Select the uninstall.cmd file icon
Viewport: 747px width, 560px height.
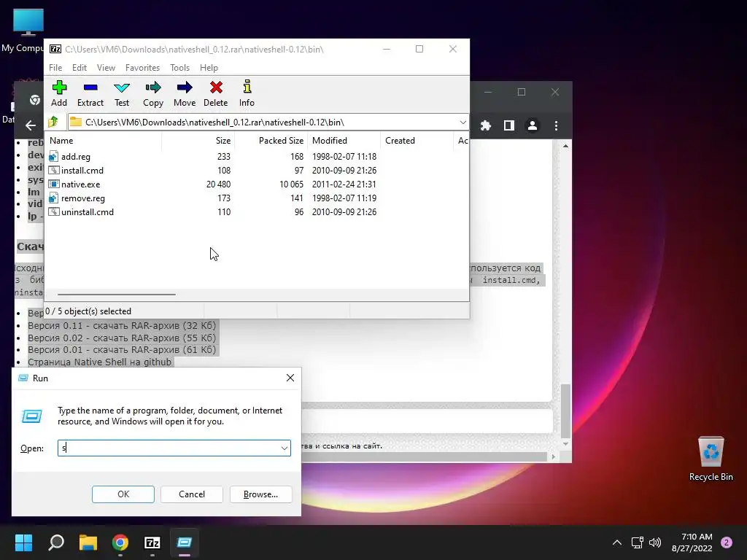point(53,212)
